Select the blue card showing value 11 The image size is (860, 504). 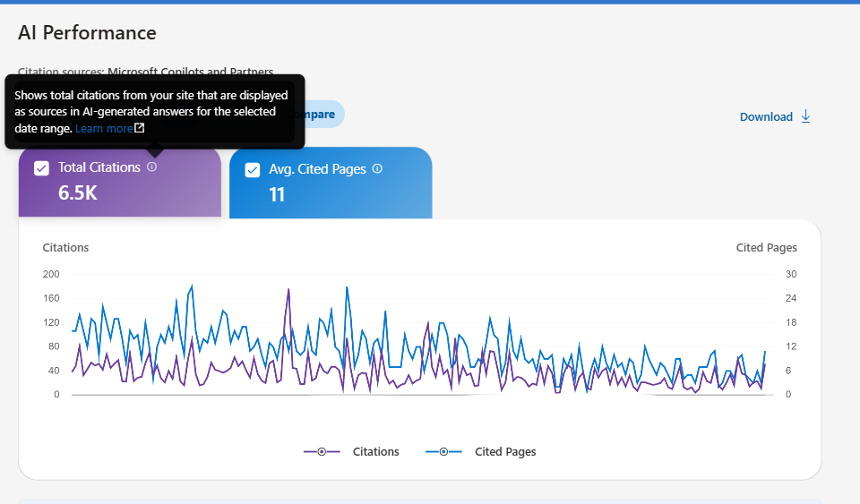pyautogui.click(x=331, y=184)
